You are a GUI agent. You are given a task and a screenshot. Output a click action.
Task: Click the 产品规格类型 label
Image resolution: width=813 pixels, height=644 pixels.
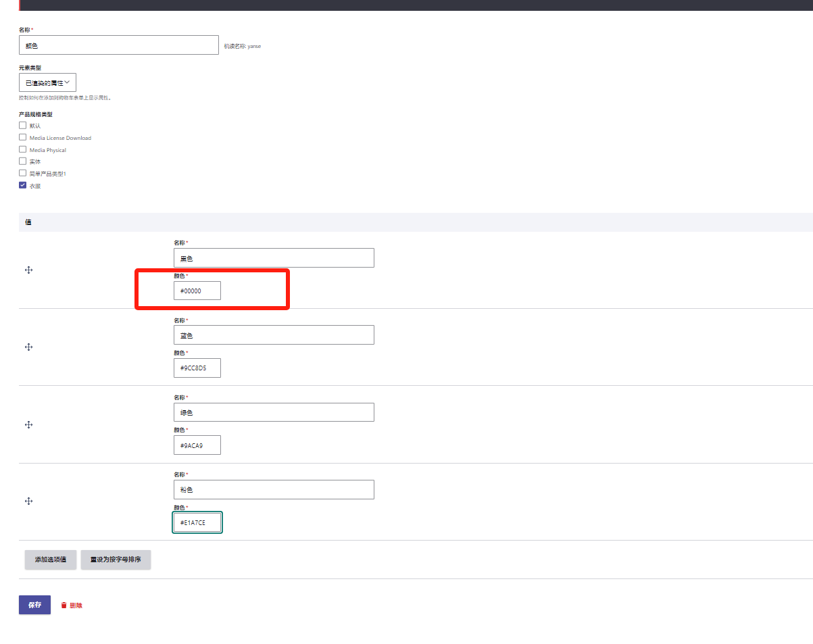pyautogui.click(x=36, y=114)
